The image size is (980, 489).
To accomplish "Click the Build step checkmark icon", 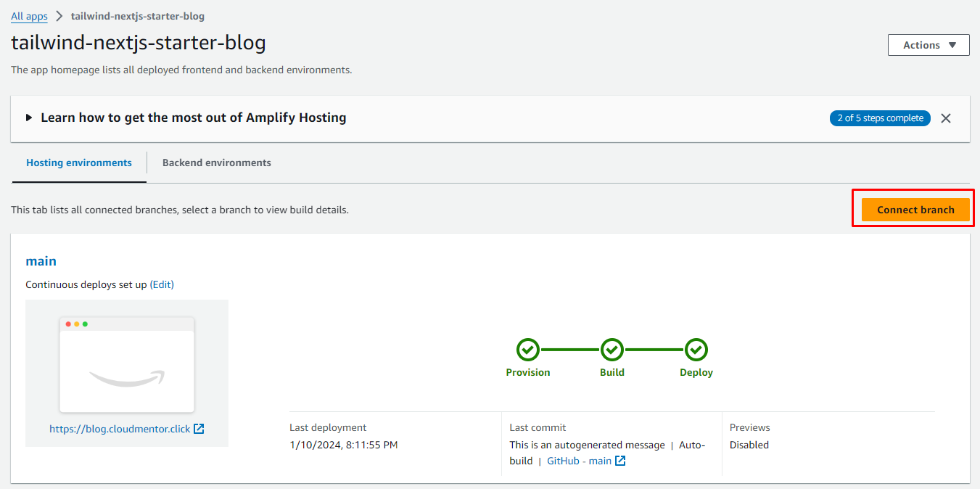I will (x=612, y=350).
